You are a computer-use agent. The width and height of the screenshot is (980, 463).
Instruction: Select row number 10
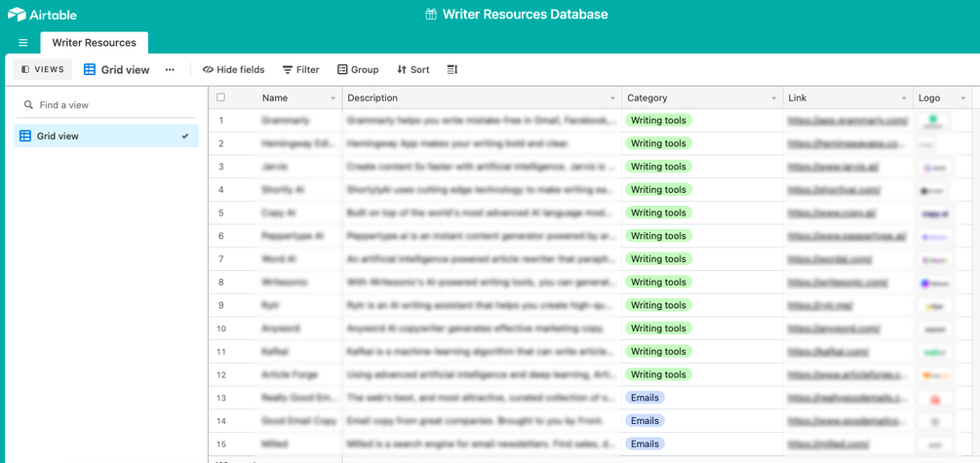pos(221,328)
